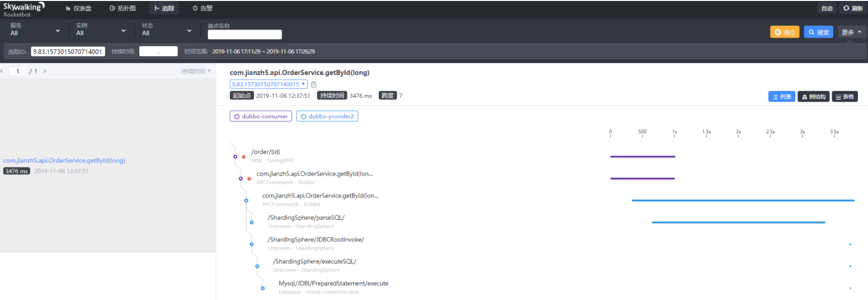Screen dimensions: 868x300
Task: Open the OrderService.getById trace link in list
Action: [64, 161]
